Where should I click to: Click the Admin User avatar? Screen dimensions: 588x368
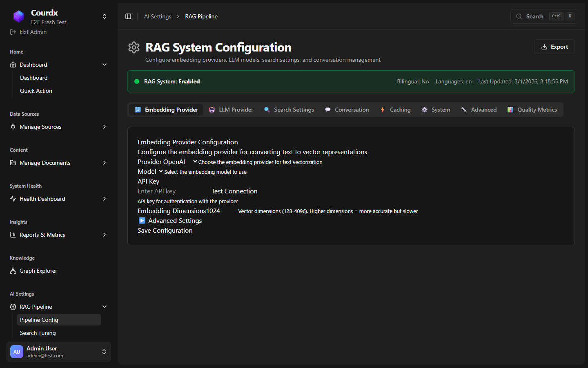click(17, 352)
